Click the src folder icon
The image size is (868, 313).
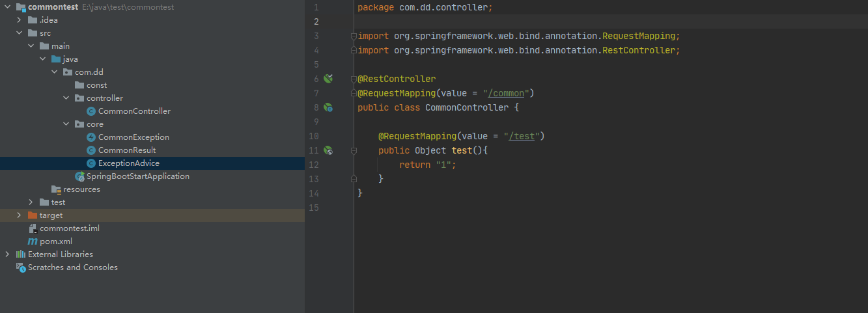33,33
